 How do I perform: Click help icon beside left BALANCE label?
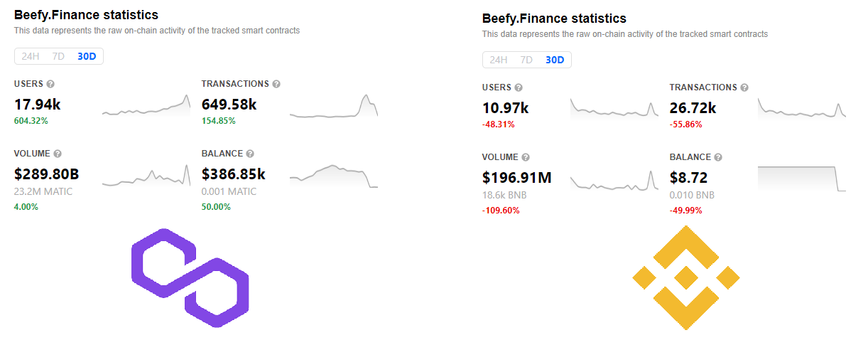[250, 154]
